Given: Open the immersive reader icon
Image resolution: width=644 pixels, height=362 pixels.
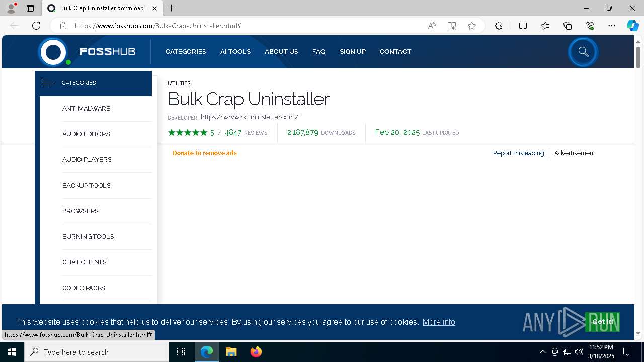Looking at the screenshot, I should [x=452, y=26].
